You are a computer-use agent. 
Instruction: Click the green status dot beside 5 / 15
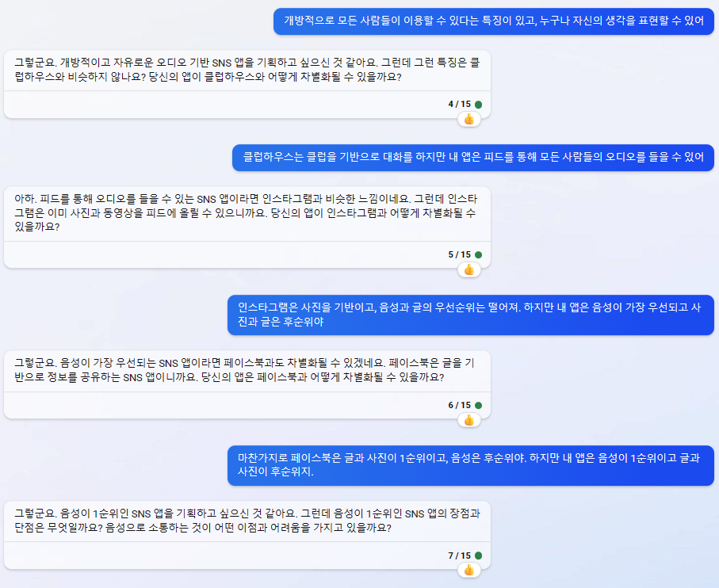click(478, 255)
